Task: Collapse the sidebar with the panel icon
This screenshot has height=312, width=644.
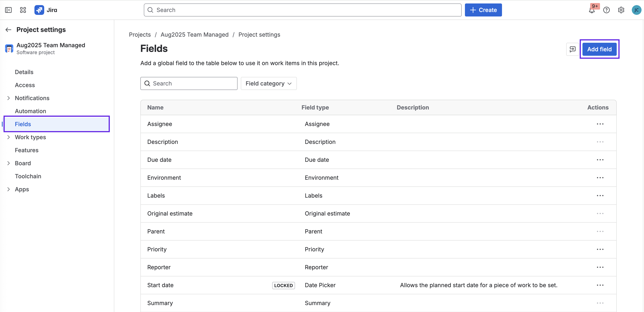Action: coord(8,10)
